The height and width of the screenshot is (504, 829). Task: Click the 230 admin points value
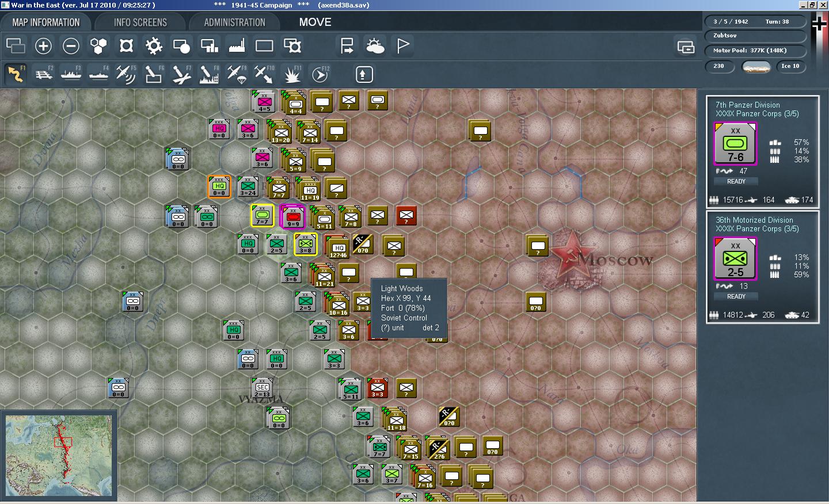coord(720,66)
